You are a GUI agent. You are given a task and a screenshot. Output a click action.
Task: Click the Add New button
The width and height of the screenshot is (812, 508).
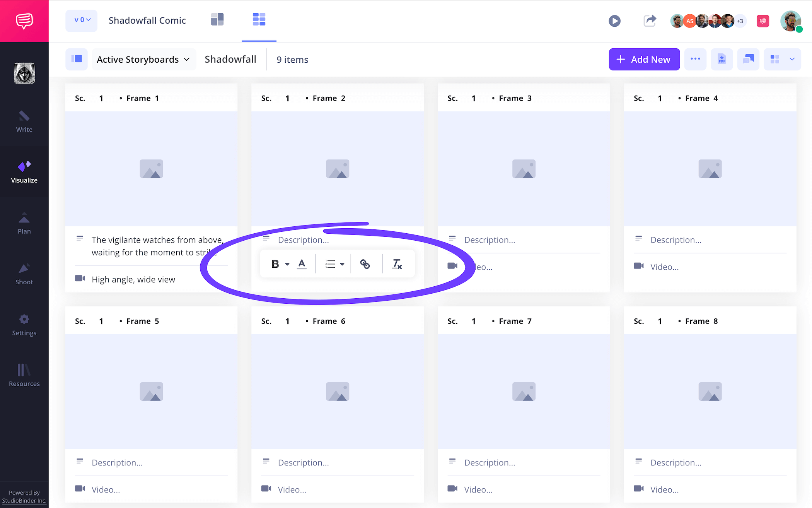pyautogui.click(x=644, y=59)
